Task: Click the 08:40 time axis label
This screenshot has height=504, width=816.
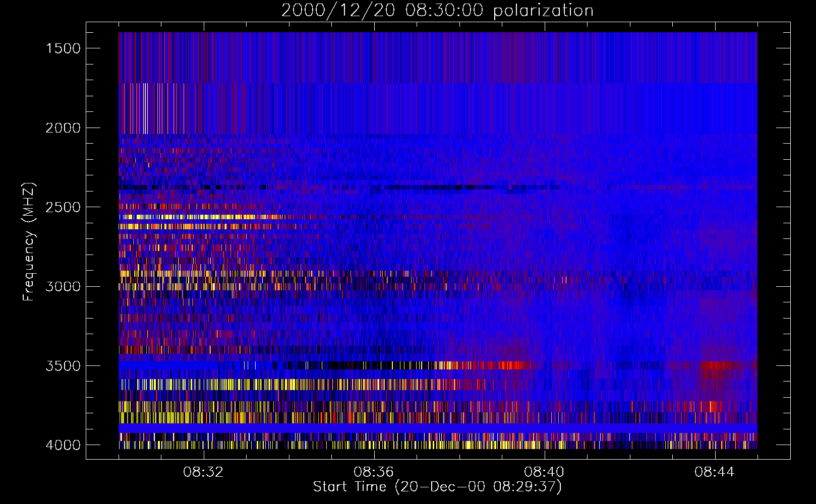Action: 544,472
